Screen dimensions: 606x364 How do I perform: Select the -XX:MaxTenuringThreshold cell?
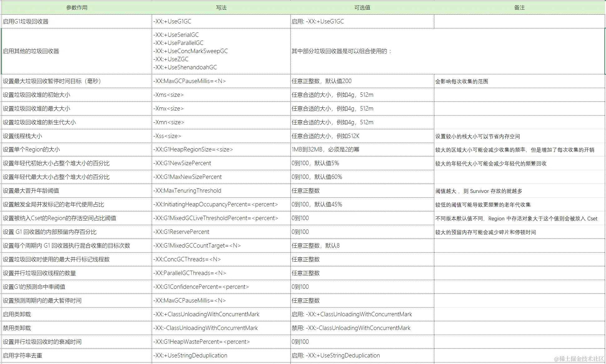pyautogui.click(x=187, y=191)
